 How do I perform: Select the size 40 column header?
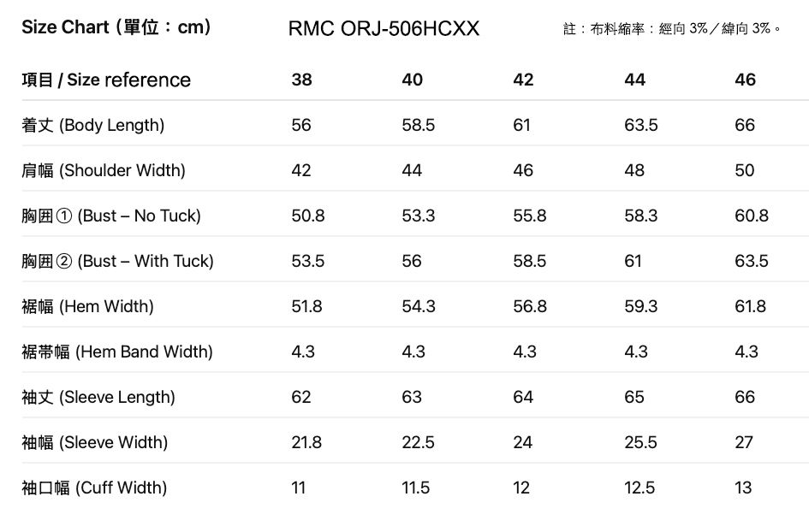coord(413,80)
